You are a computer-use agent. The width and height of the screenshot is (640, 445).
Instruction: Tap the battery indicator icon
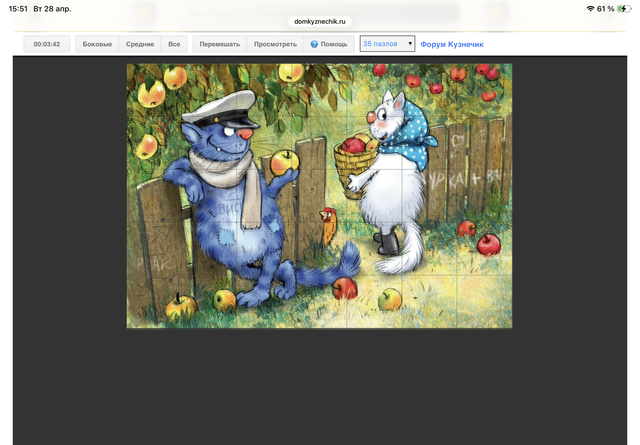tap(624, 8)
